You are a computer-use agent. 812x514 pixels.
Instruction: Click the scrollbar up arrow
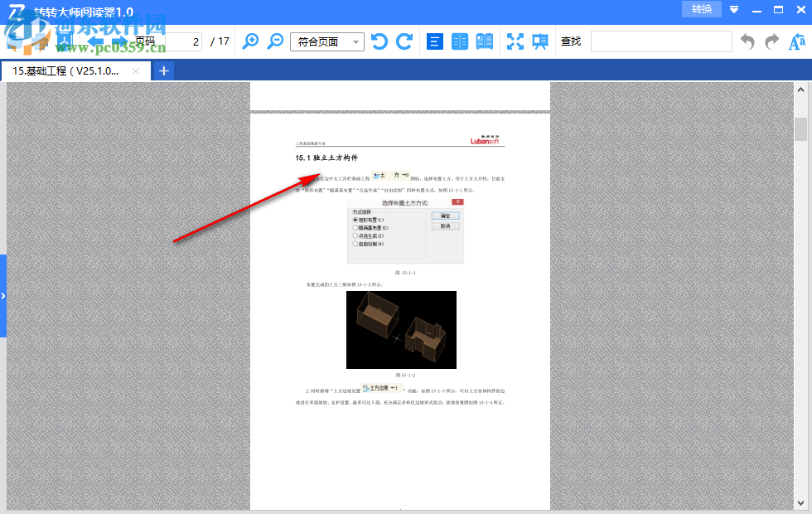pos(800,90)
